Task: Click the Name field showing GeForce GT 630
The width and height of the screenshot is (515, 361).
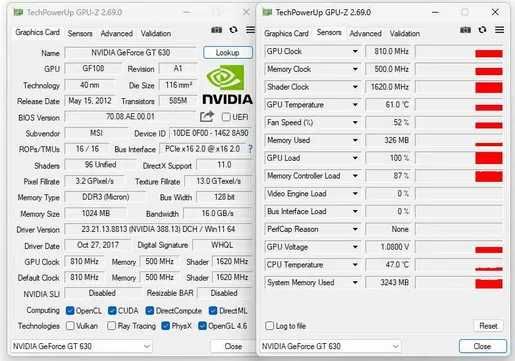Action: (131, 53)
